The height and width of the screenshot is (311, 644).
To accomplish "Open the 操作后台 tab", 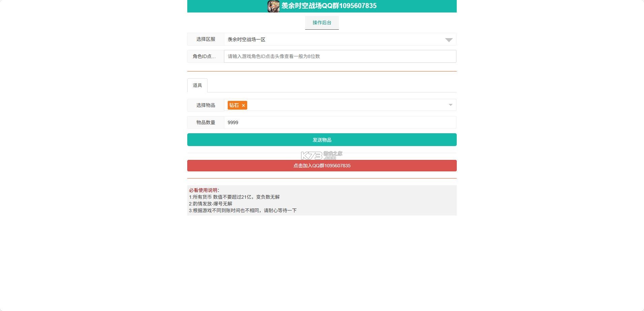I will coord(322,23).
